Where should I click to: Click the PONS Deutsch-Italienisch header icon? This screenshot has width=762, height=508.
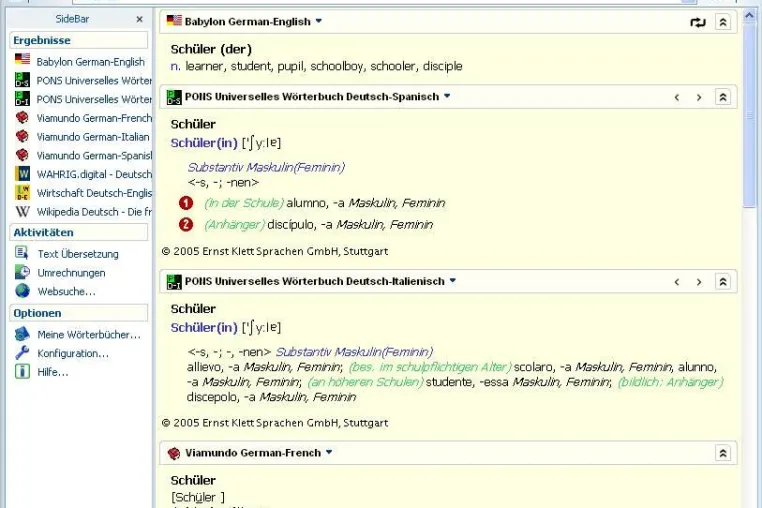click(x=174, y=282)
